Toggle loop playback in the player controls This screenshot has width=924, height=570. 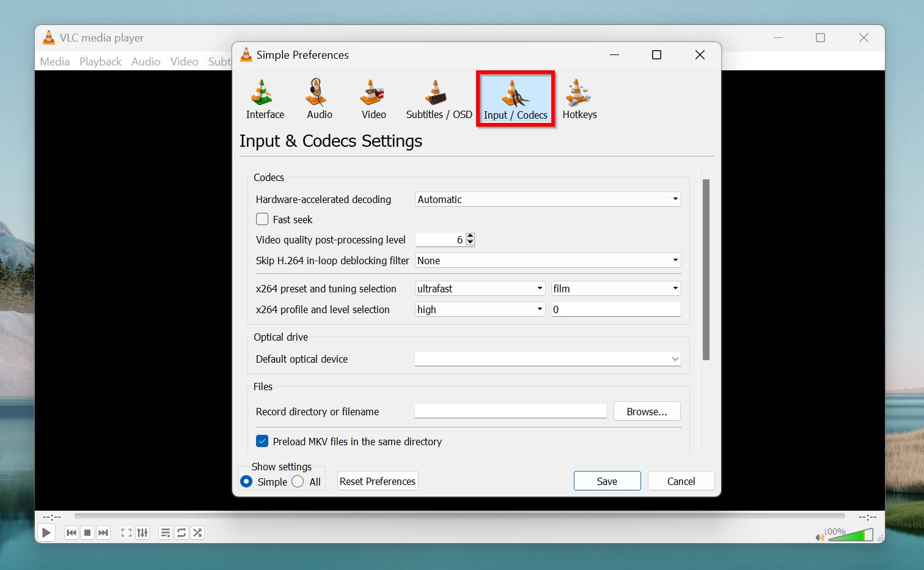tap(181, 533)
